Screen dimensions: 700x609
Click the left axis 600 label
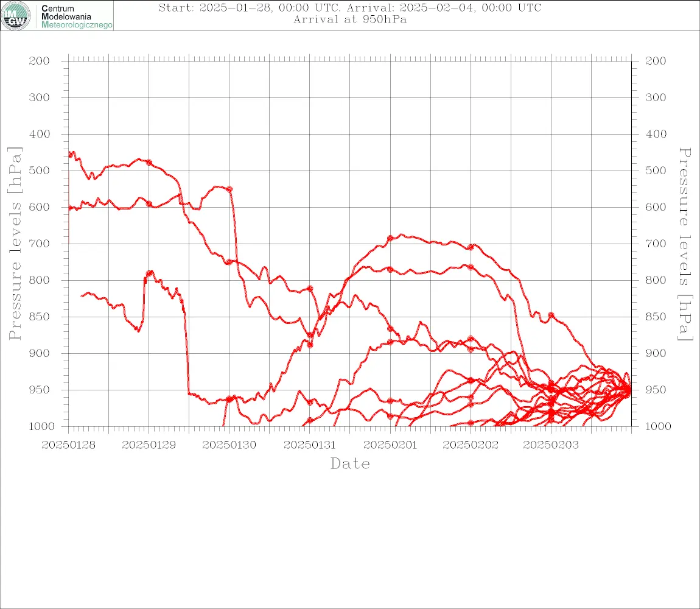(x=40, y=207)
